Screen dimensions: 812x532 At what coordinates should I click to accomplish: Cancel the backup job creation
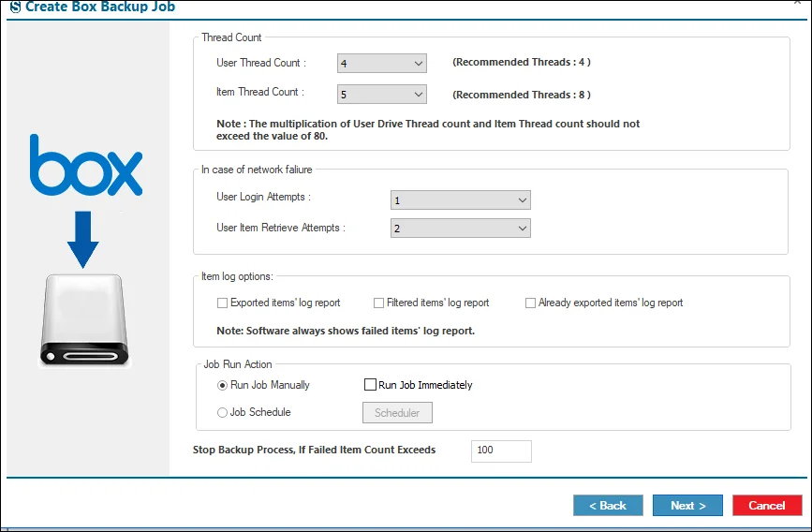point(767,506)
